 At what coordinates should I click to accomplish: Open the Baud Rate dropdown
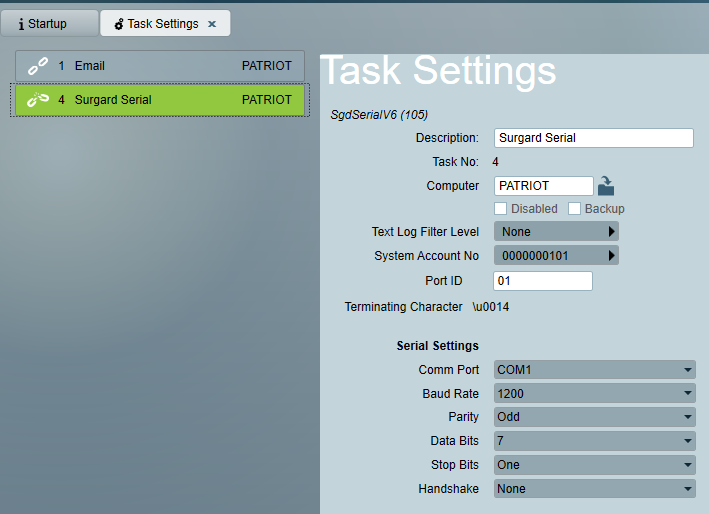point(595,393)
